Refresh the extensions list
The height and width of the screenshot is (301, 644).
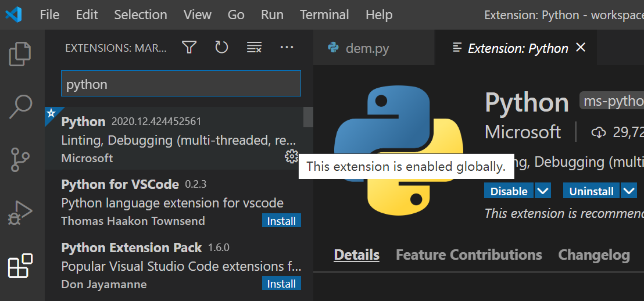pyautogui.click(x=221, y=48)
